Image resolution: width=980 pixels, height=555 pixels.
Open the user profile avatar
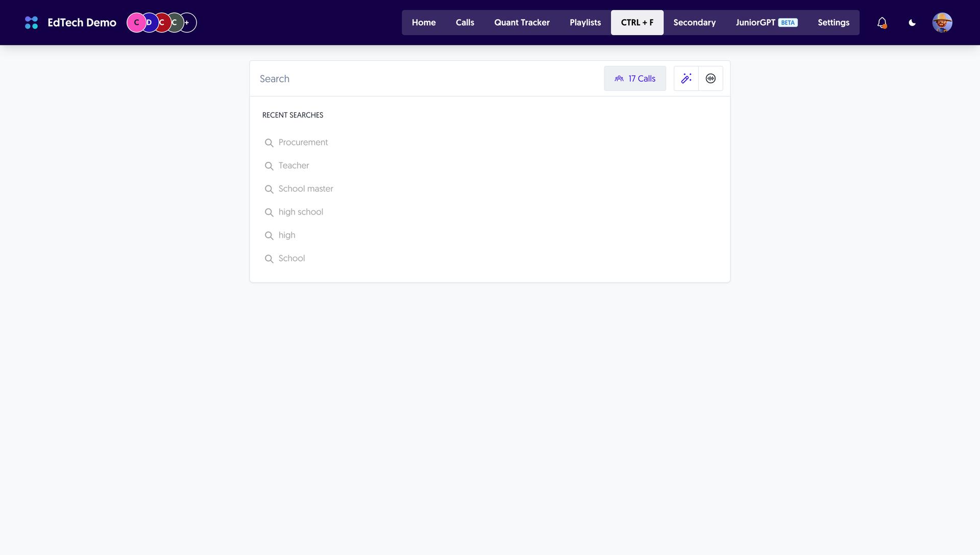942,22
